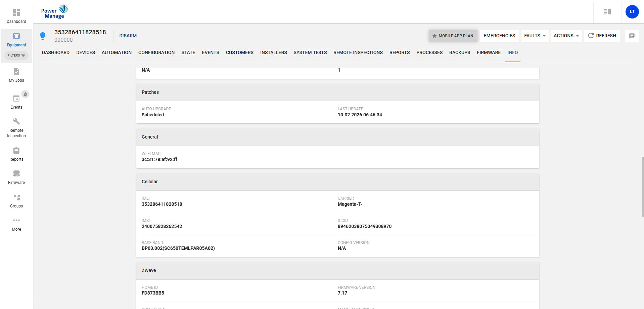Image resolution: width=644 pixels, height=309 pixels.
Task: Open the panel comments chat icon
Action: pos(632,36)
